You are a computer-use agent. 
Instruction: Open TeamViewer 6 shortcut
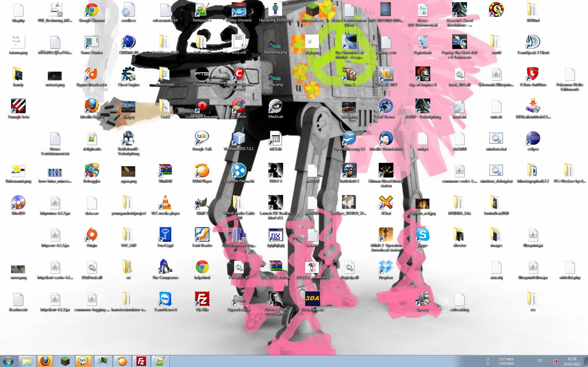(165, 302)
